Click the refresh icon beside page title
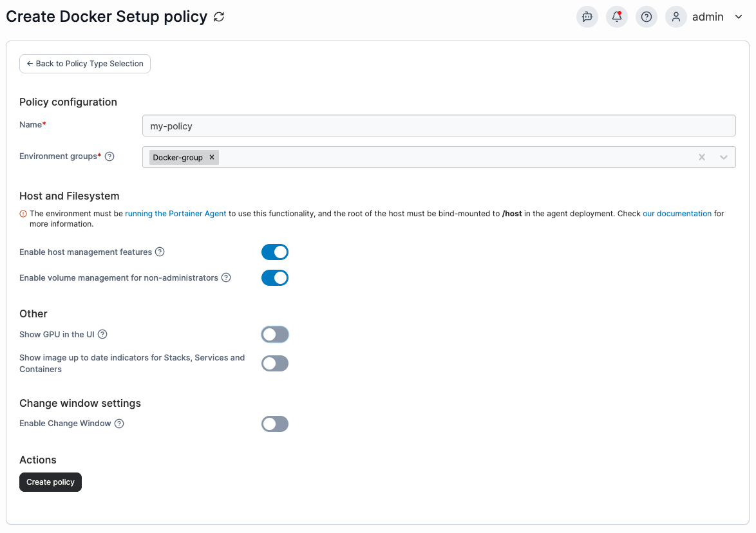The width and height of the screenshot is (756, 533). tap(219, 17)
